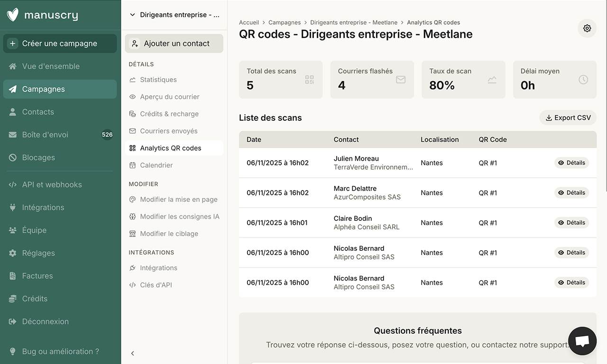This screenshot has width=607, height=364.
Task: Go to Contacts in the sidebar
Action: point(38,111)
